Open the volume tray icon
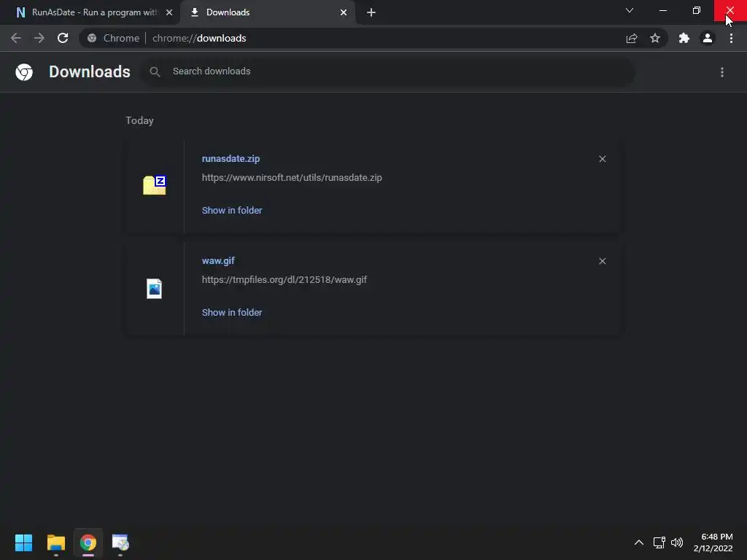The image size is (747, 560). (x=677, y=542)
